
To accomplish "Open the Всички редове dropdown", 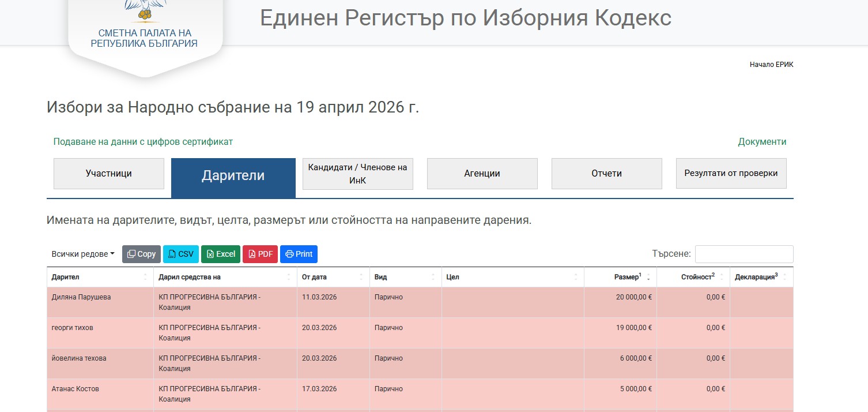I will pos(83,254).
